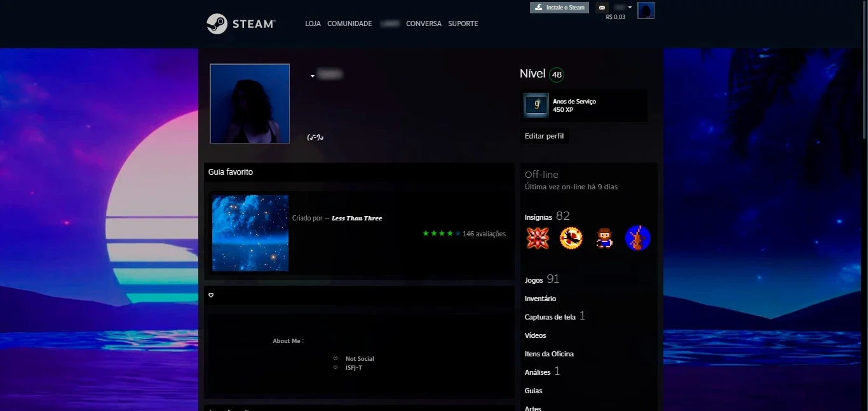Click the ISFJ-T text

click(x=353, y=368)
